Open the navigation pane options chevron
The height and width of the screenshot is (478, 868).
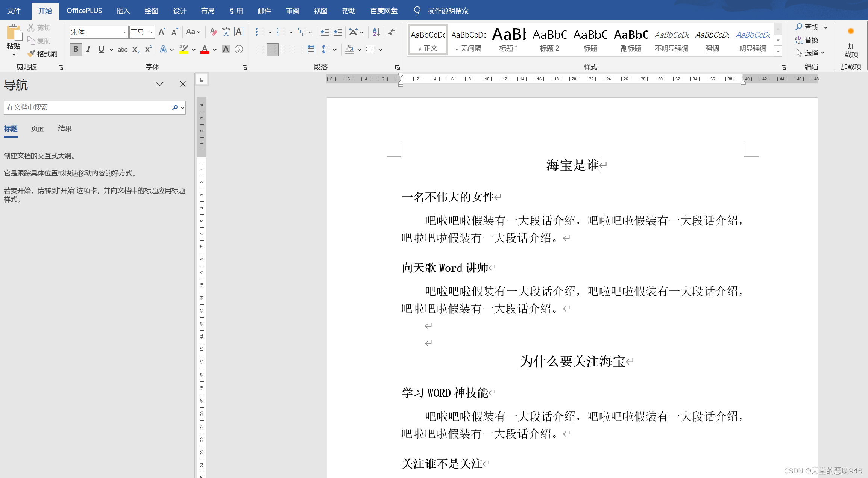pos(159,84)
